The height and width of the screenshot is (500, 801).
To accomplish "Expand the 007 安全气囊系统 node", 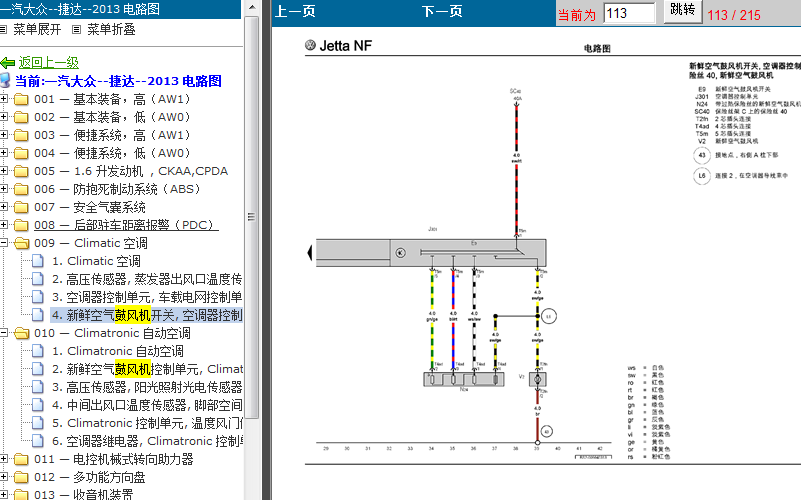I will click(4, 206).
